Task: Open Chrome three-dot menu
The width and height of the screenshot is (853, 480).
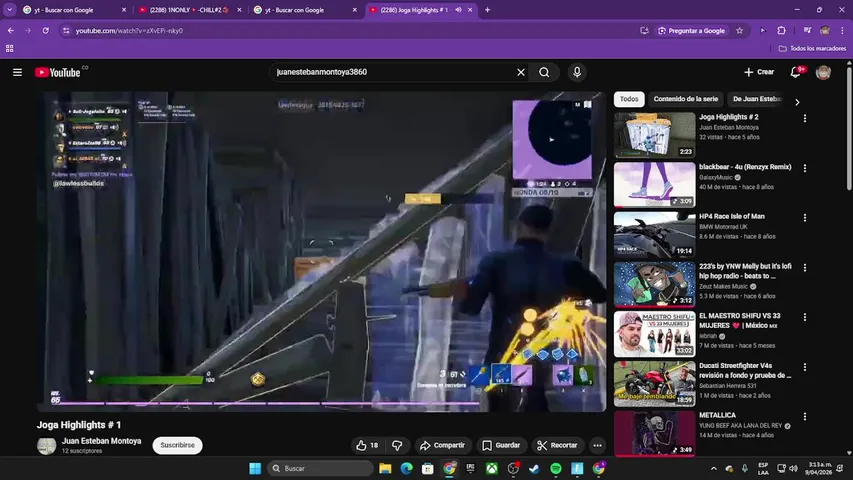Action: click(842, 30)
